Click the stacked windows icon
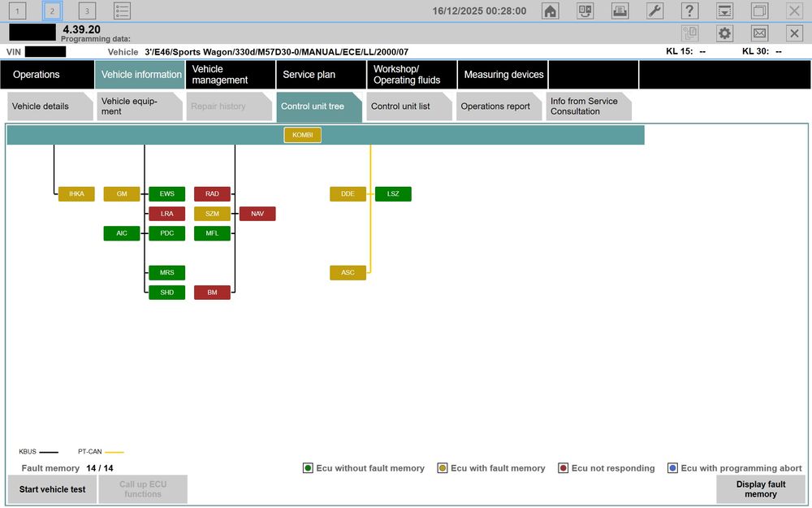This screenshot has width=812, height=508. [x=760, y=11]
